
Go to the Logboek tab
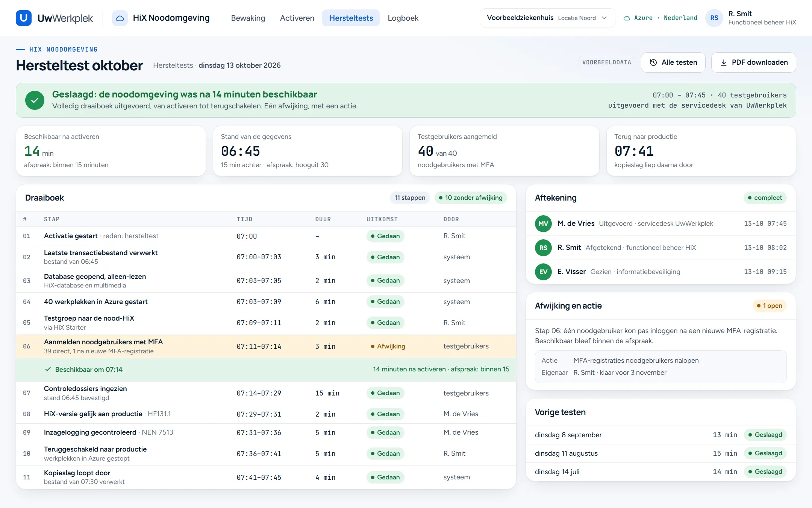coord(403,18)
